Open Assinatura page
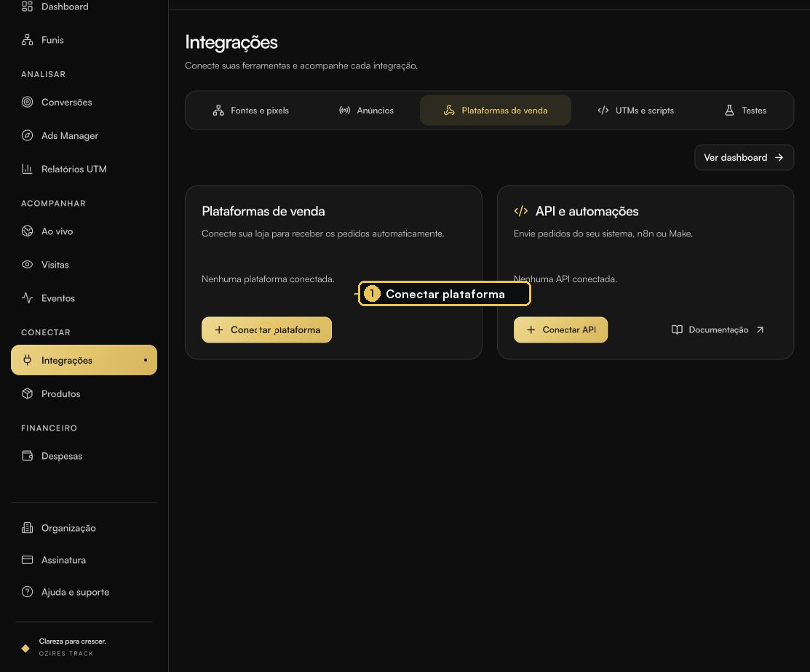The height and width of the screenshot is (672, 810). click(84, 559)
